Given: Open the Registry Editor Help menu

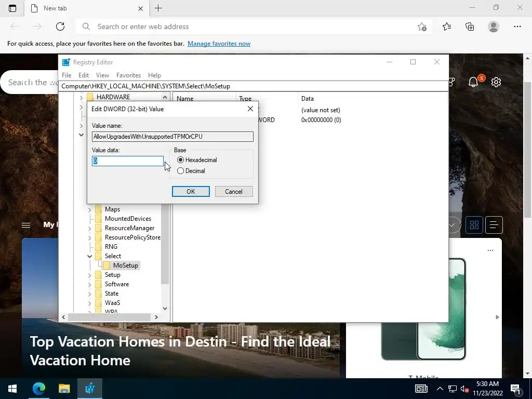Looking at the screenshot, I should 154,75.
